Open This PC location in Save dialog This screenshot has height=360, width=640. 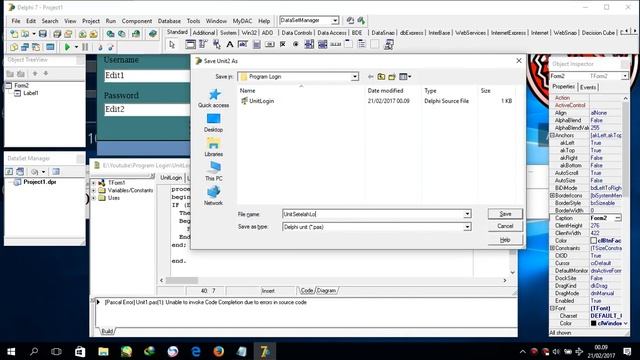pyautogui.click(x=213, y=171)
